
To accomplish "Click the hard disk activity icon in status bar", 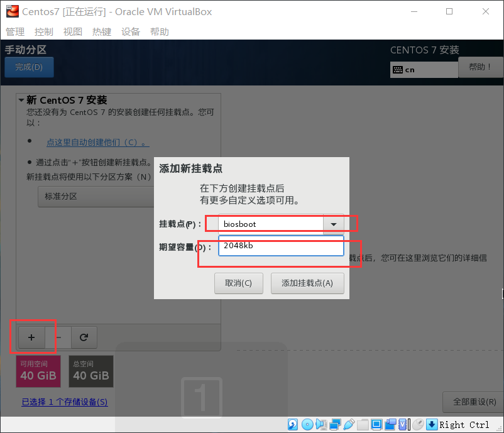I will (292, 424).
